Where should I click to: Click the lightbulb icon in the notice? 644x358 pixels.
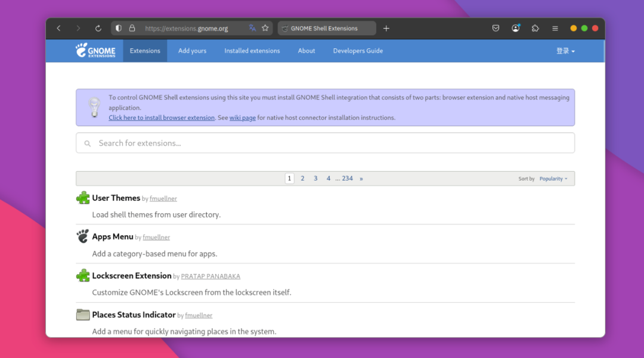[94, 107]
